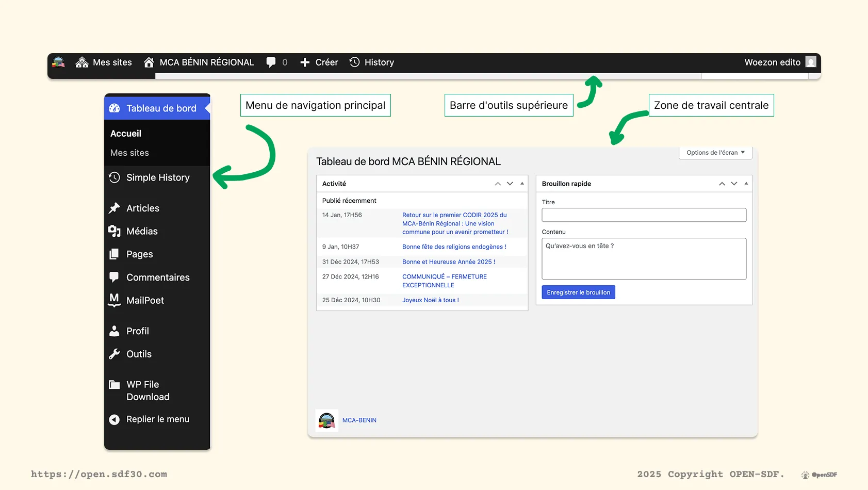
Task: Open the Joyeux Noël à tous post link
Action: [430, 300]
